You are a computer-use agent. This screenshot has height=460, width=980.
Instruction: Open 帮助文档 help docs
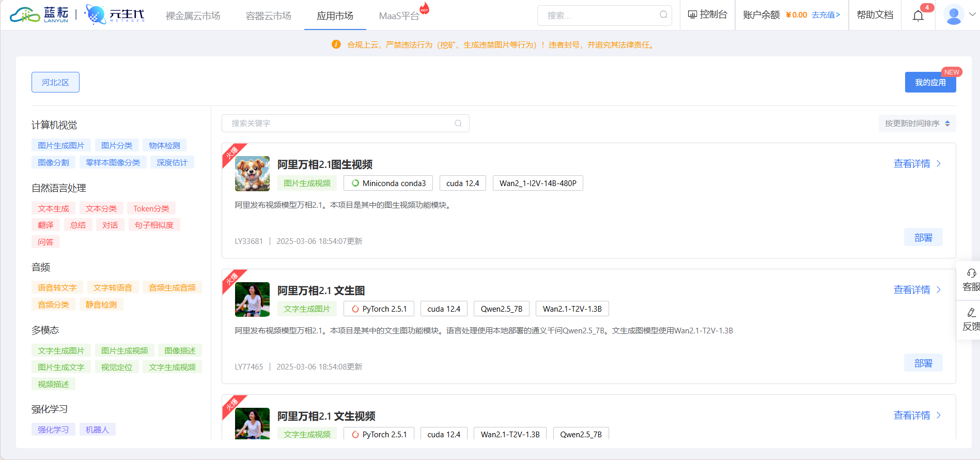pos(875,15)
